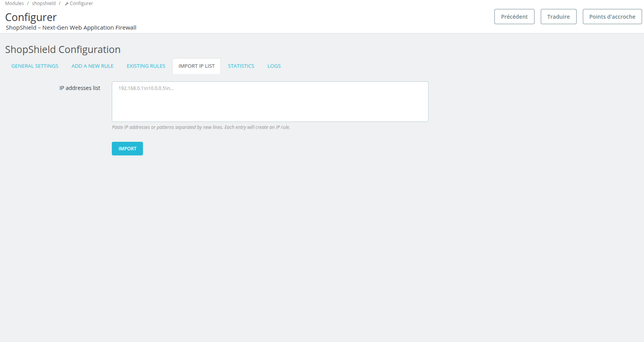Open the General Settings tab
The height and width of the screenshot is (342, 644).
coord(35,66)
